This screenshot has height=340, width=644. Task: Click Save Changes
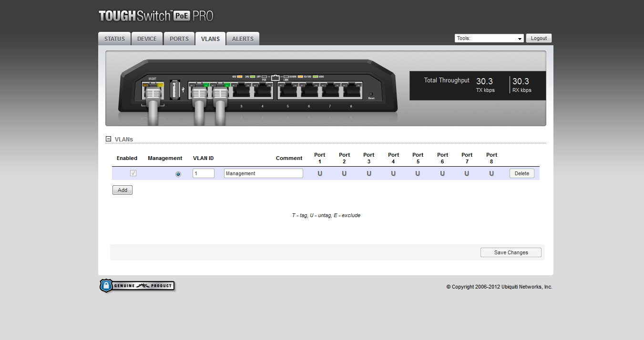(x=511, y=252)
